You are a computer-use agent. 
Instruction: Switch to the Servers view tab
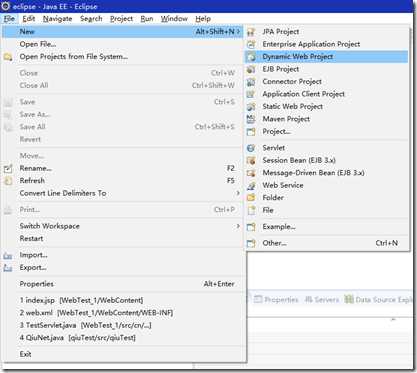pyautogui.click(x=322, y=299)
